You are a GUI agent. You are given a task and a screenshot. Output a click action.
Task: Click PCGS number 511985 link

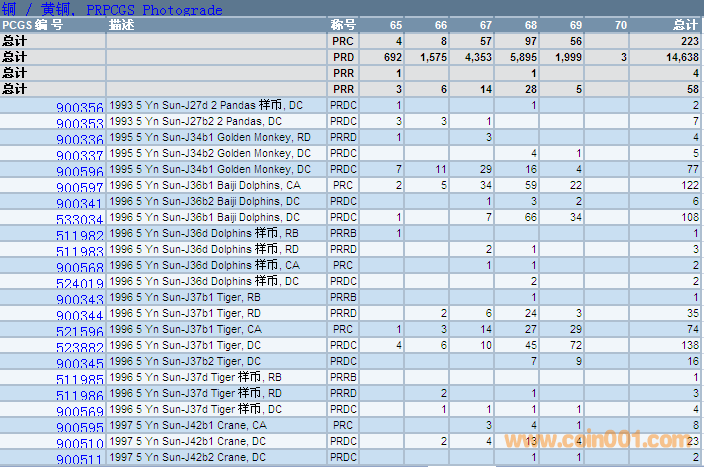click(x=78, y=379)
